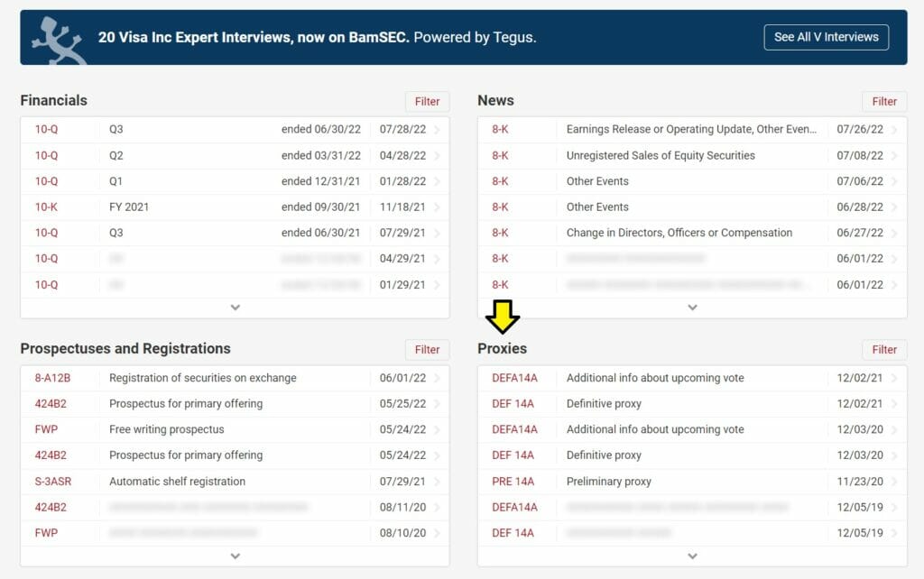Open the S-3ASR shelf registration filing

click(54, 481)
